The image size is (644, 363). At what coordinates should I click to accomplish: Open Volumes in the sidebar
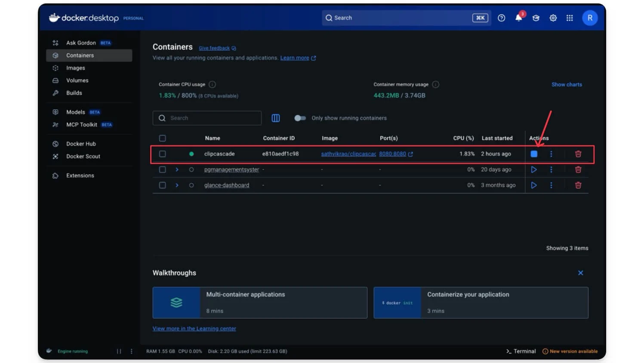coord(77,80)
